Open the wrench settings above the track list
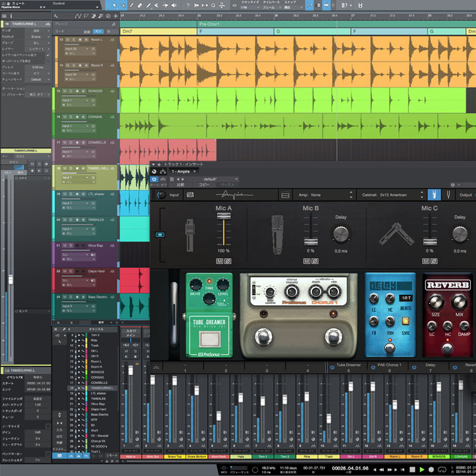This screenshot has width=476, height=476. point(56,16)
